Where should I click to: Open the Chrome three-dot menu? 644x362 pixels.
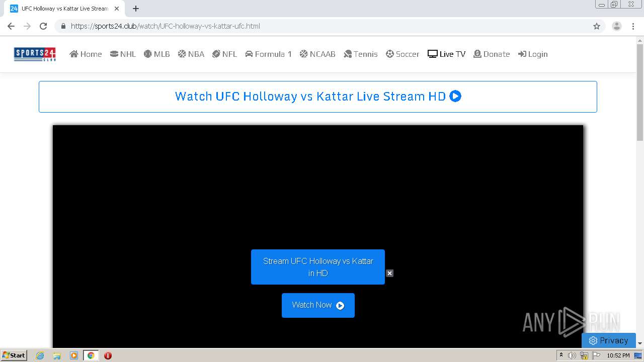pyautogui.click(x=633, y=26)
